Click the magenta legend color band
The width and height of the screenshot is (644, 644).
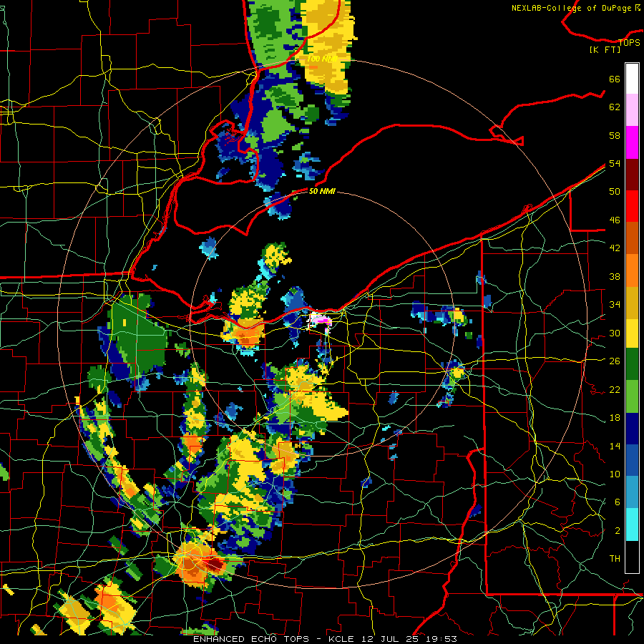pyautogui.click(x=632, y=142)
